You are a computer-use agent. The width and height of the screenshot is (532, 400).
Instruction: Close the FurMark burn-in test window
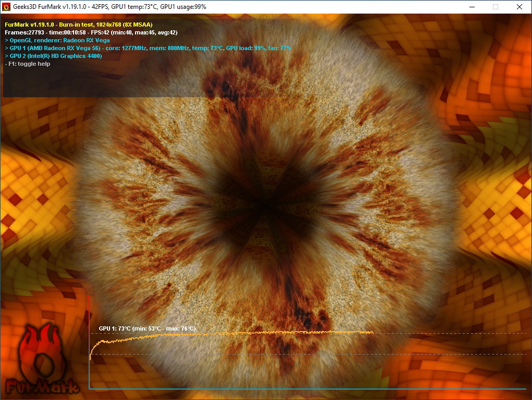click(x=519, y=7)
